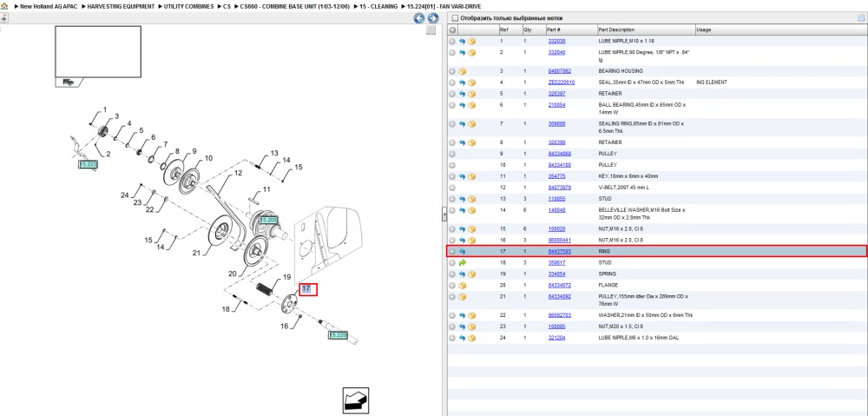
Task: Collapse the panel with the splitter handle
Action: 444,215
